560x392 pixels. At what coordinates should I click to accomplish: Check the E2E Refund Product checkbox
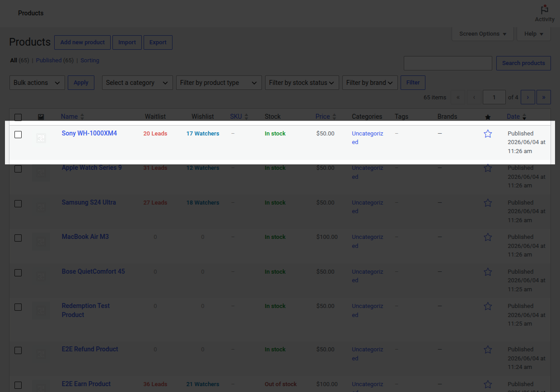pyautogui.click(x=18, y=350)
